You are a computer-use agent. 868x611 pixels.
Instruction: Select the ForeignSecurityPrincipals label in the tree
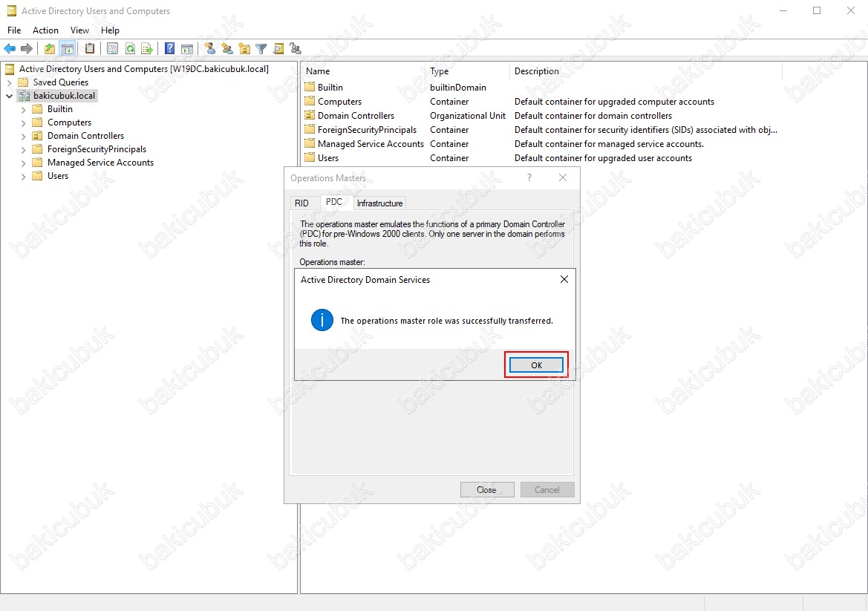pos(97,149)
